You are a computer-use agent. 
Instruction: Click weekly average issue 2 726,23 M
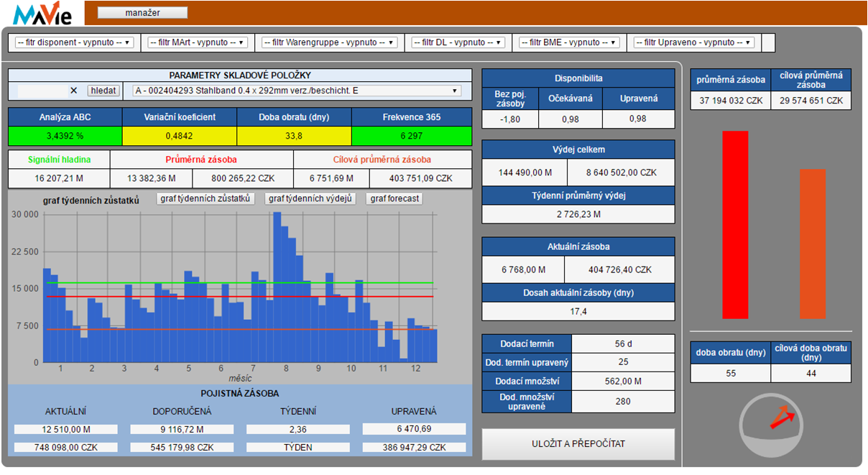(578, 214)
